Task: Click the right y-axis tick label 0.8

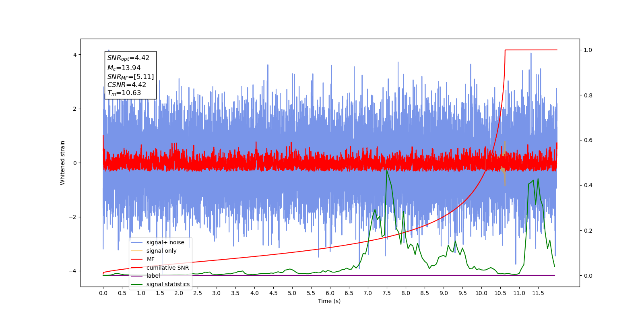Action: tap(588, 95)
